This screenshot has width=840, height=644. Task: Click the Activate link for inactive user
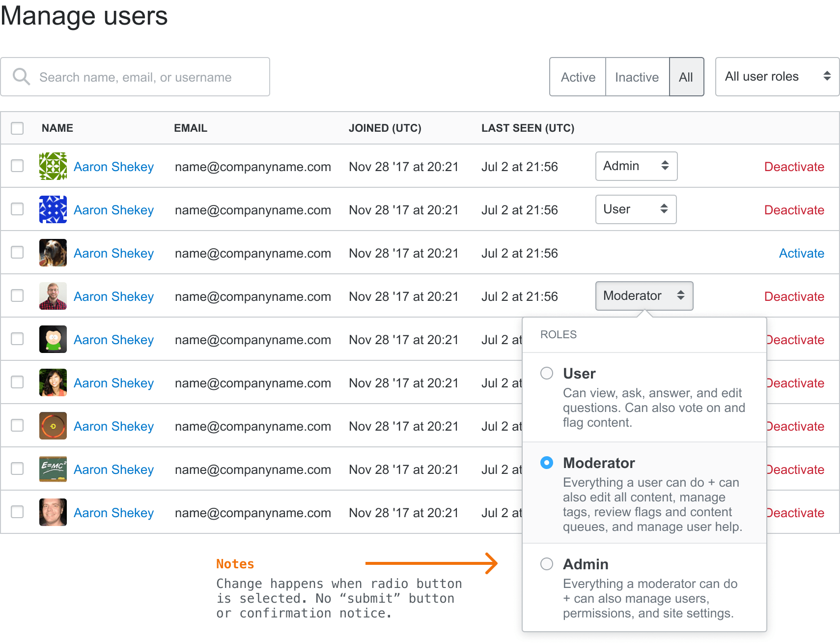pyautogui.click(x=801, y=253)
